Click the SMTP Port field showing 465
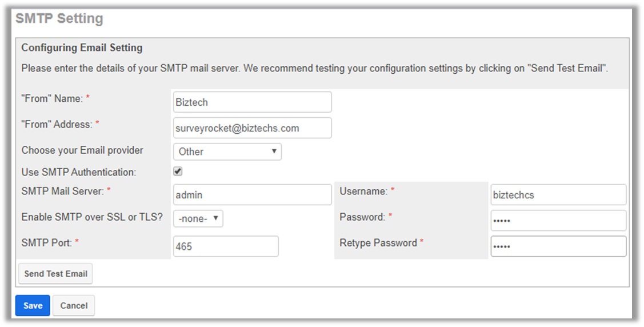Image resolution: width=644 pixels, height=327 pixels. coord(226,246)
